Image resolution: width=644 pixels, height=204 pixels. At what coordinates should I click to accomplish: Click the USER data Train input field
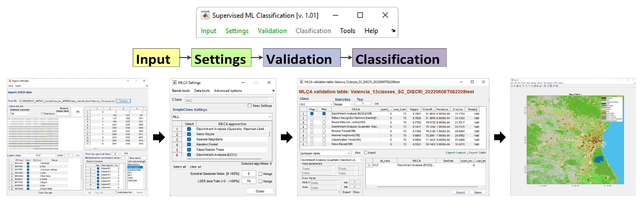pyautogui.click(x=249, y=181)
